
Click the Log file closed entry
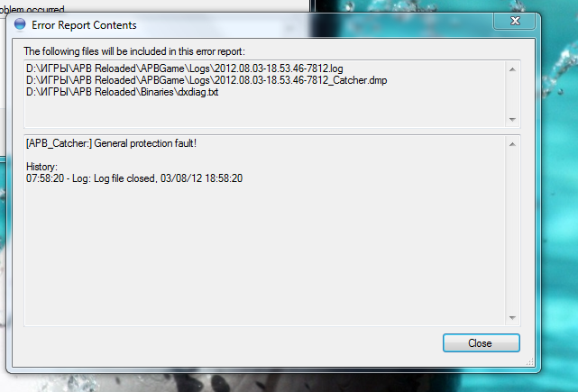(x=134, y=178)
